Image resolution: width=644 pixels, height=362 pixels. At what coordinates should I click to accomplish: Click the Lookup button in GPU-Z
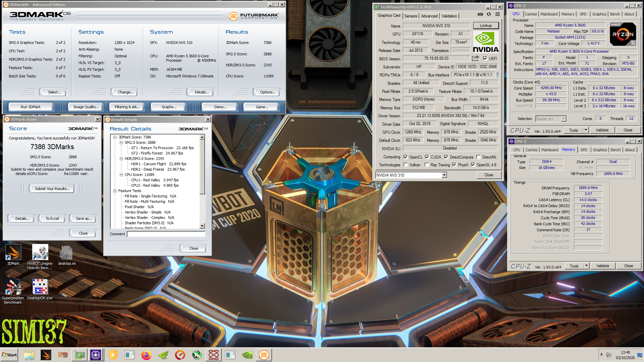point(486,25)
